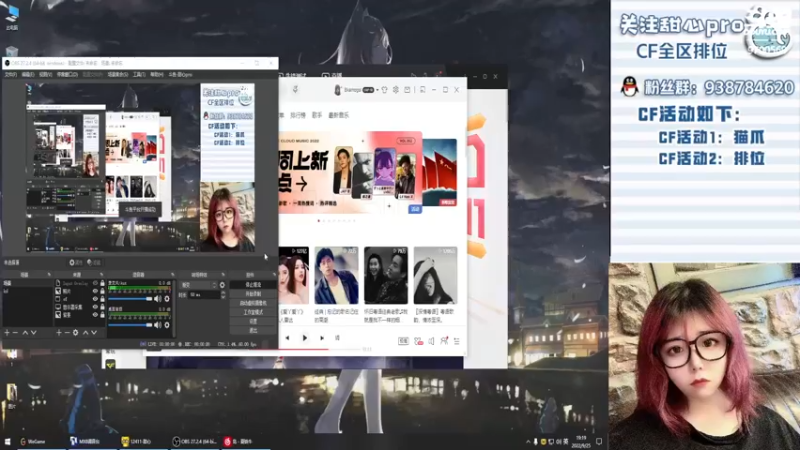
Task: Click the 开始录制 button in OBS
Action: 253,294
